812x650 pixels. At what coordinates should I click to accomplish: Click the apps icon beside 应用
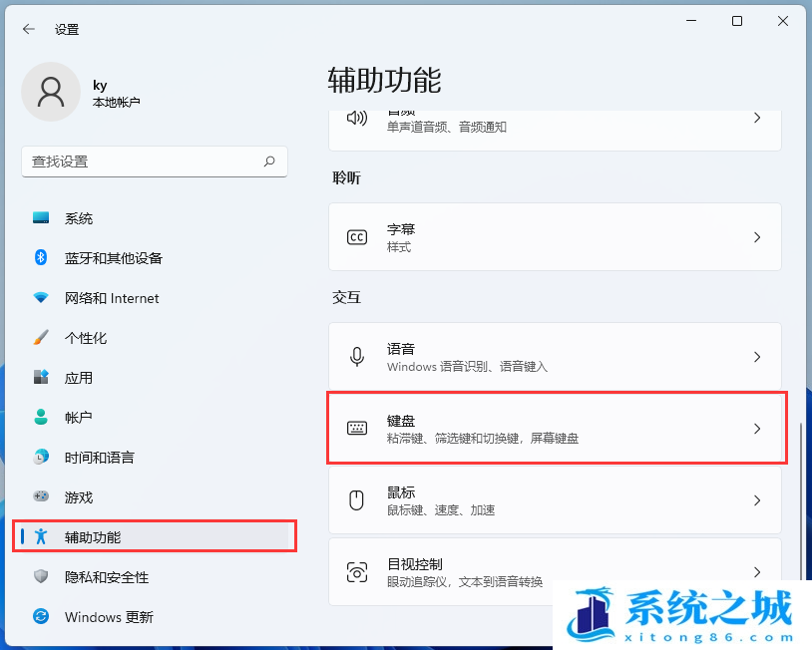coord(41,377)
